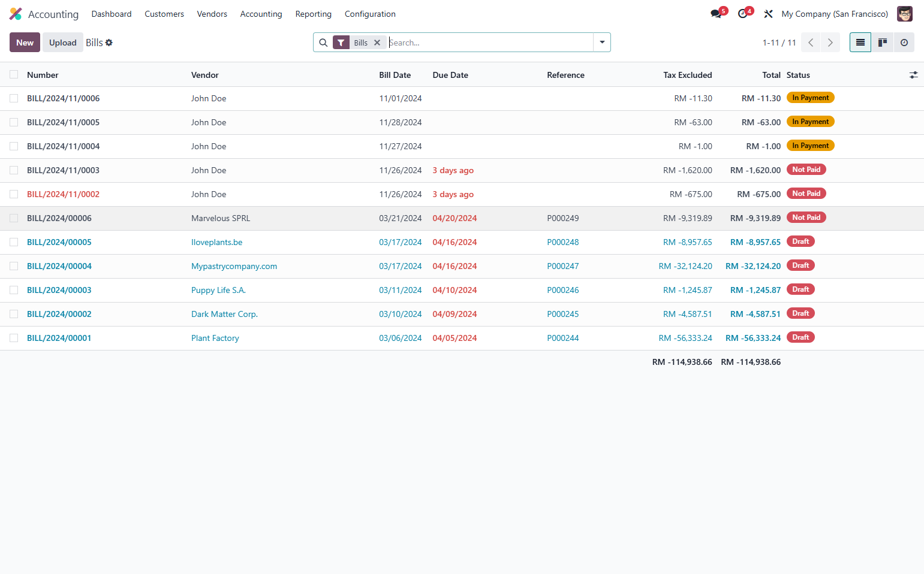924x574 pixels.
Task: Go to next page of records
Action: point(830,43)
